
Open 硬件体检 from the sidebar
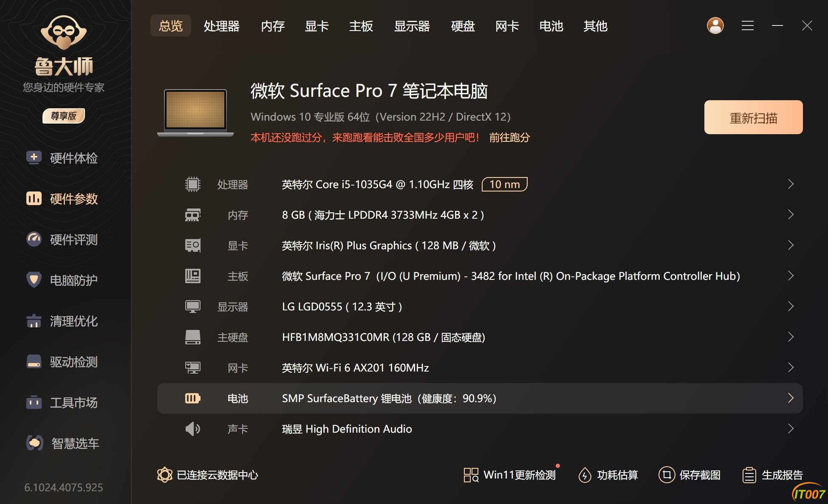[x=62, y=158]
